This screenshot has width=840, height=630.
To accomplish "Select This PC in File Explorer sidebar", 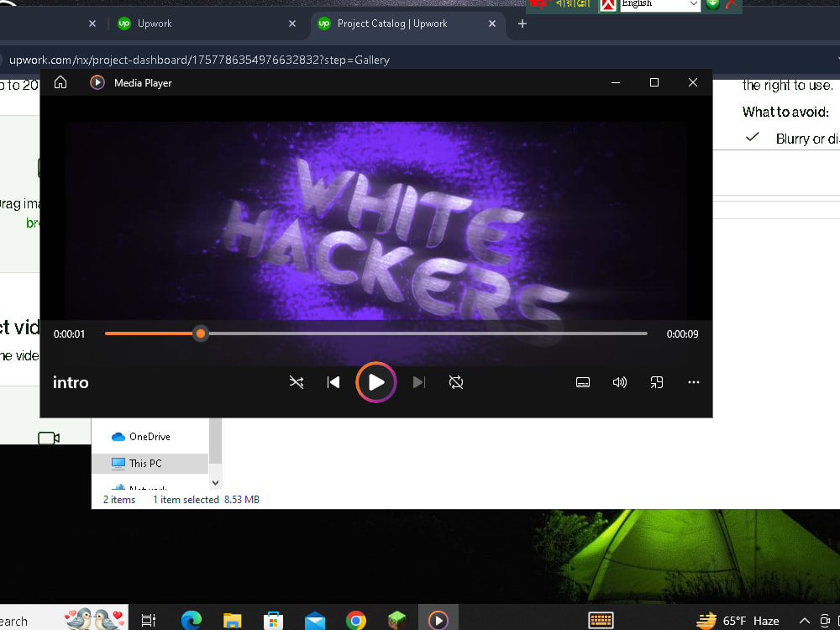I will pyautogui.click(x=150, y=464).
